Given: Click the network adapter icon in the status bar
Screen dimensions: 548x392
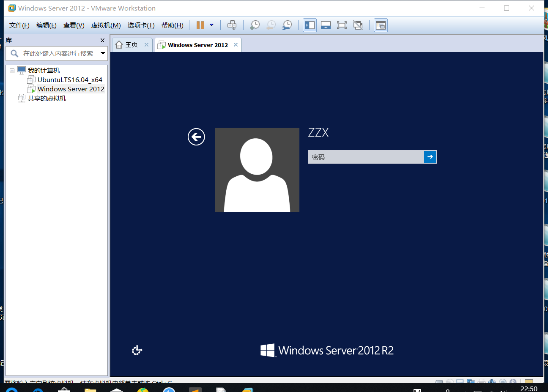Looking at the screenshot, I should [x=471, y=382].
